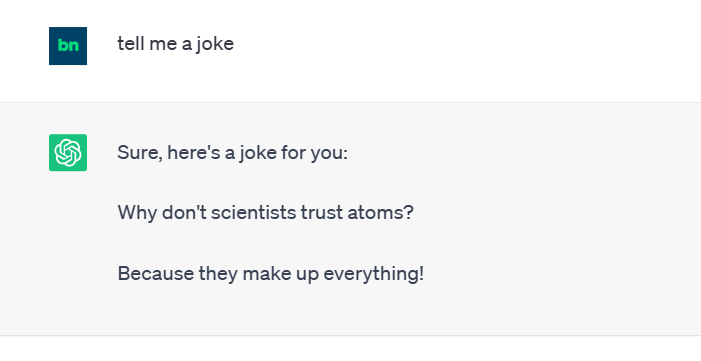Screen dimensions: 701x361
Task: Click the word "they" in the punchline
Action: tap(219, 274)
